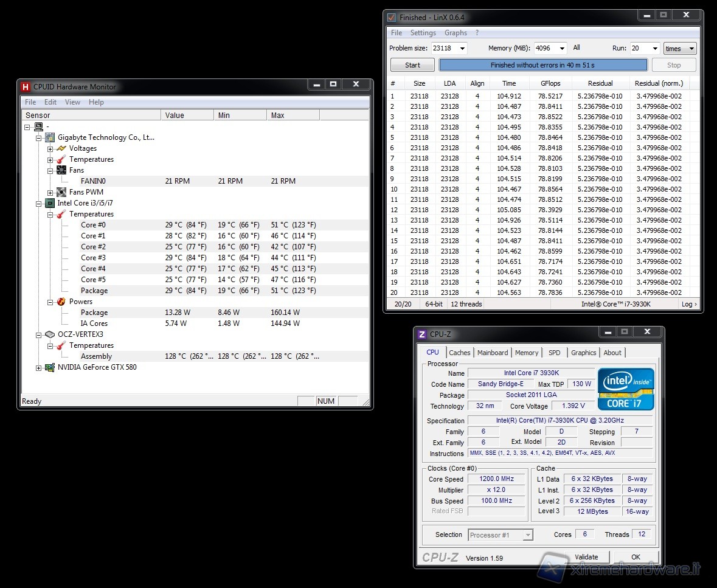Expand the NVIDIA GeForce GTX 580 node
The image size is (717, 588).
point(39,367)
